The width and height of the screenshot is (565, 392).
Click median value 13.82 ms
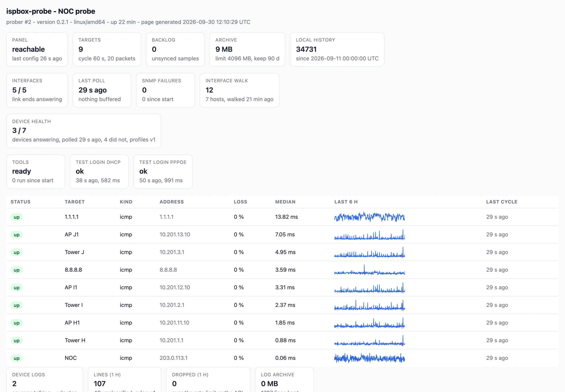(x=286, y=217)
